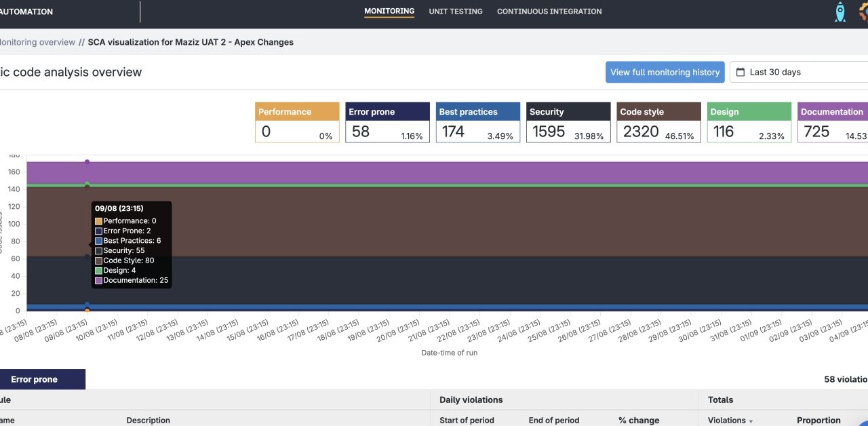
Task: Click the Design category card showing 116
Action: click(x=749, y=121)
